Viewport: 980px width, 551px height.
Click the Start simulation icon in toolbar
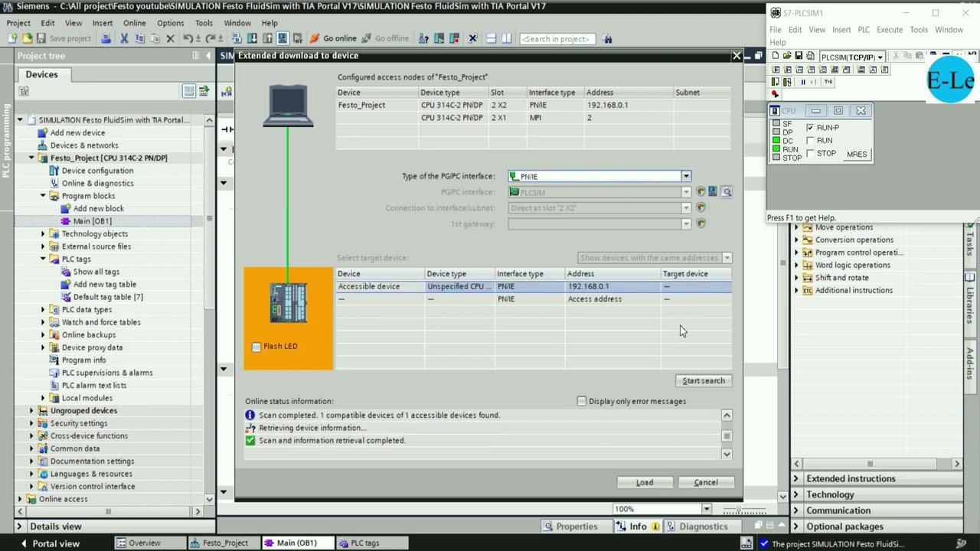click(x=283, y=38)
